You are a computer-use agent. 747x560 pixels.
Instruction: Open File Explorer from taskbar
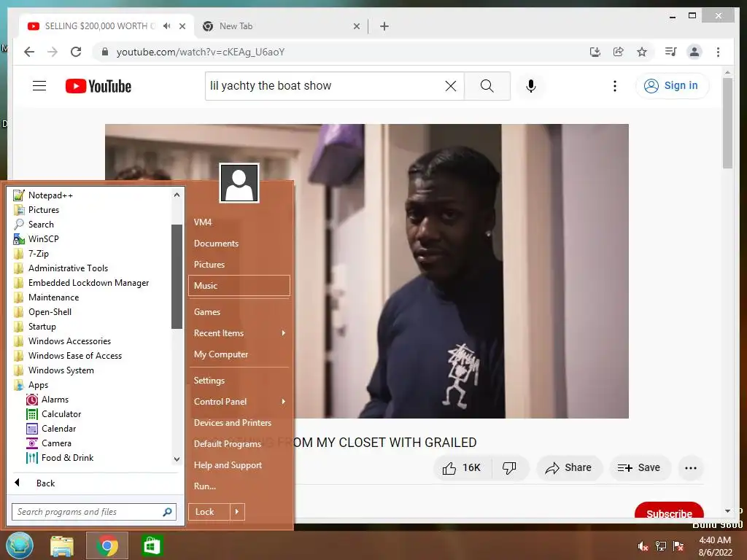62,545
